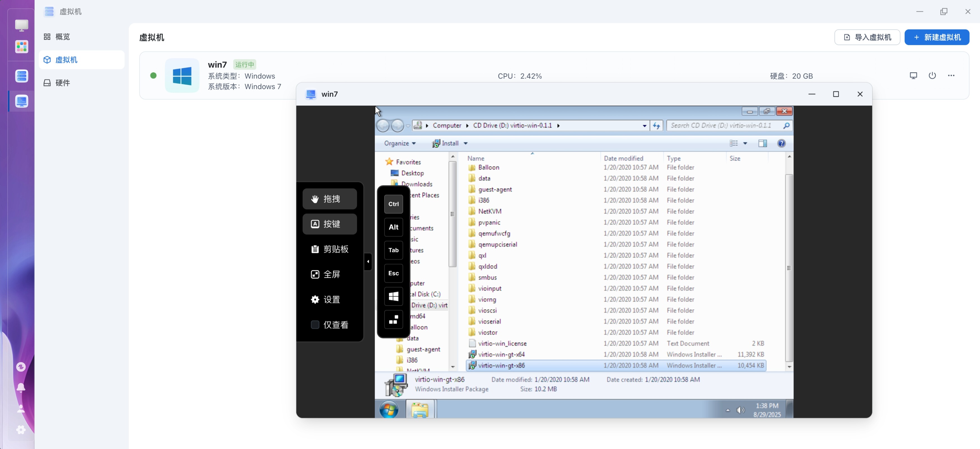This screenshot has width=980, height=449.
Task: Open Explorer help icon
Action: click(781, 143)
